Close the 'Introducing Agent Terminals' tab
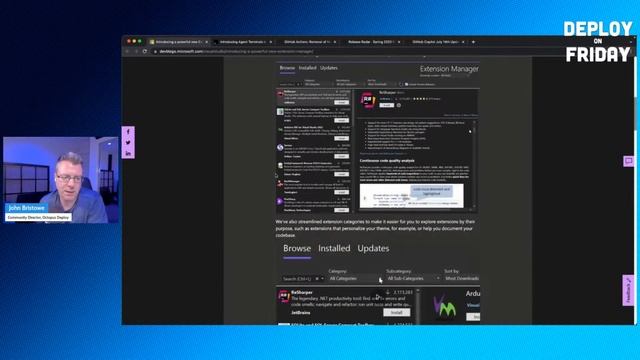Viewport: 640px width, 360px height. tap(270, 42)
